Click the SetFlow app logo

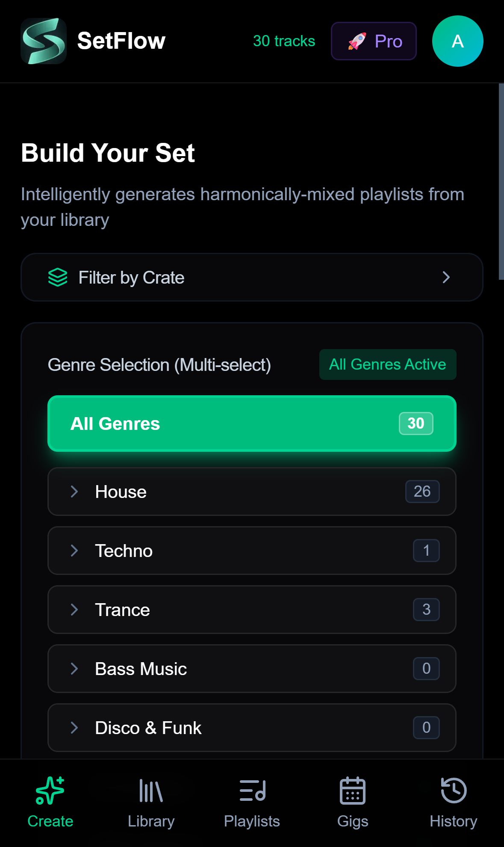coord(44,41)
